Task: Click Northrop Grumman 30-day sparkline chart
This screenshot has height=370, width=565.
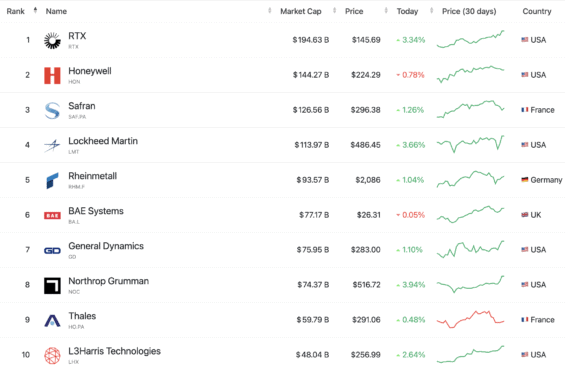Action: pyautogui.click(x=470, y=284)
